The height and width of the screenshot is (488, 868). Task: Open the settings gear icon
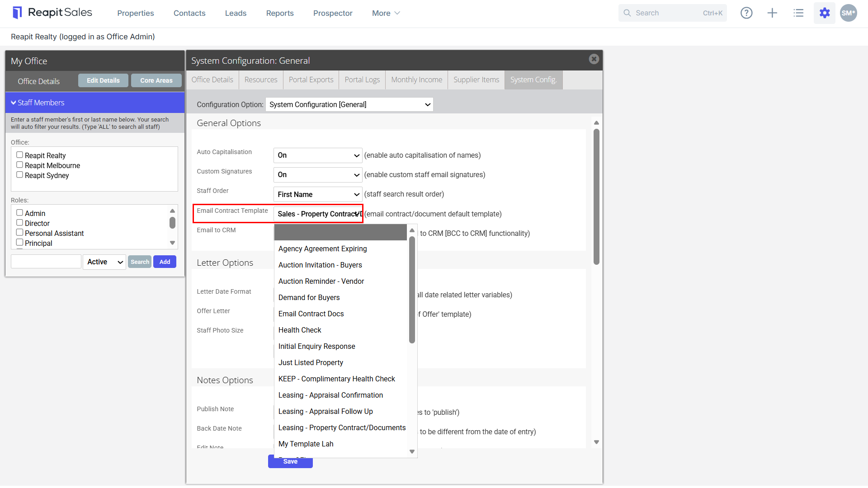click(x=825, y=13)
